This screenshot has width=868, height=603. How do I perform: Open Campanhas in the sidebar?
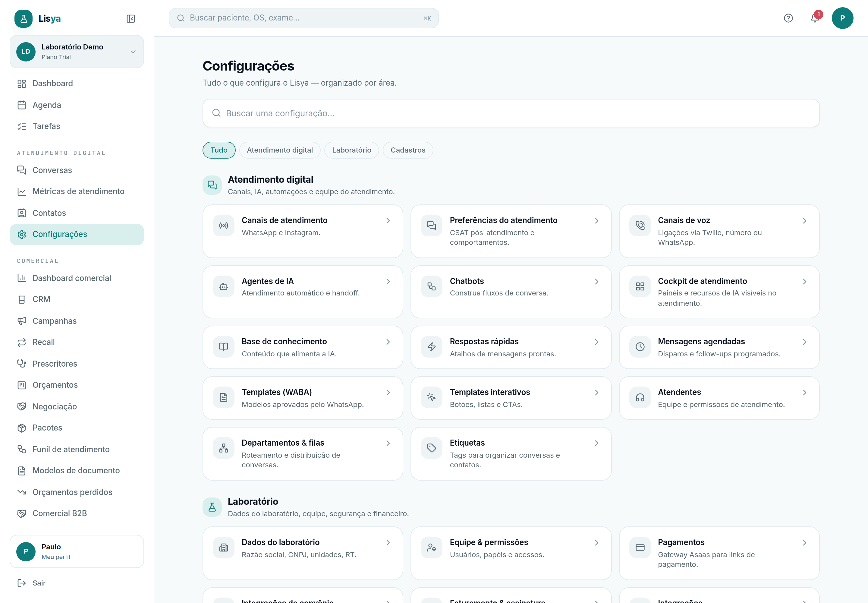pos(77,321)
